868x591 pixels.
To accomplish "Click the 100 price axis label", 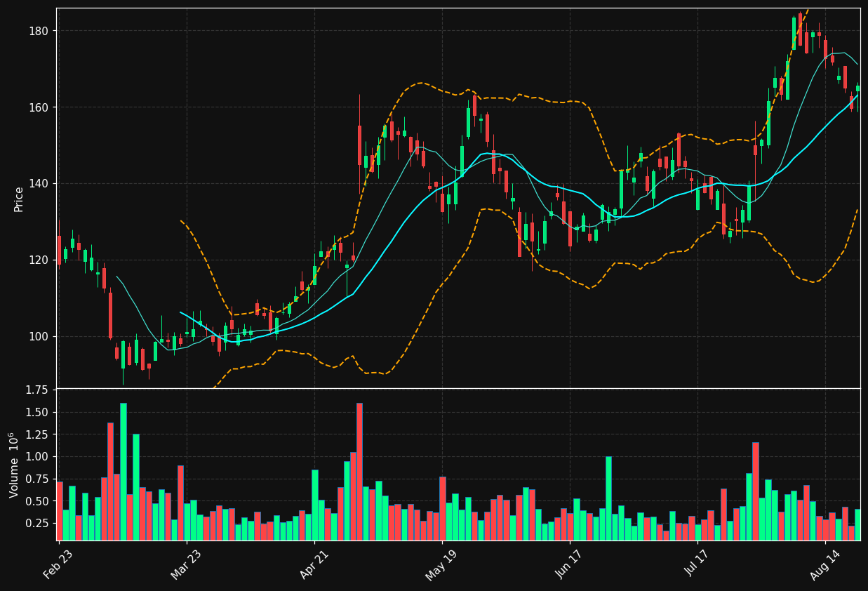I will pyautogui.click(x=39, y=336).
